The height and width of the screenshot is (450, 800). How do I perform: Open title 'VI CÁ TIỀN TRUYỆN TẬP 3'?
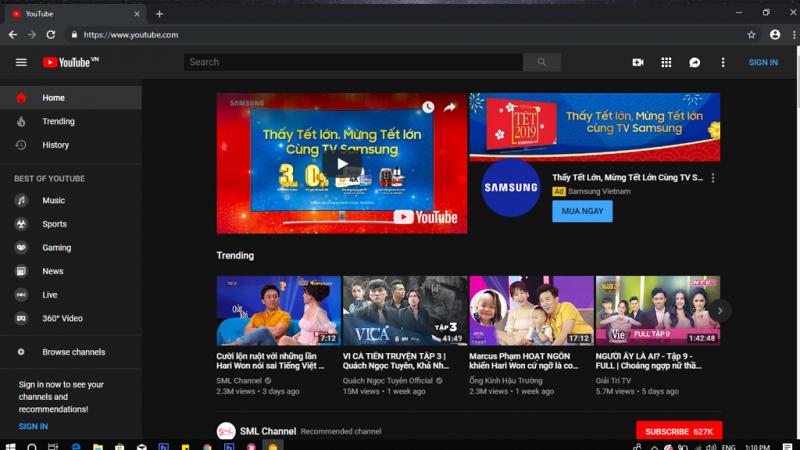[x=396, y=361]
